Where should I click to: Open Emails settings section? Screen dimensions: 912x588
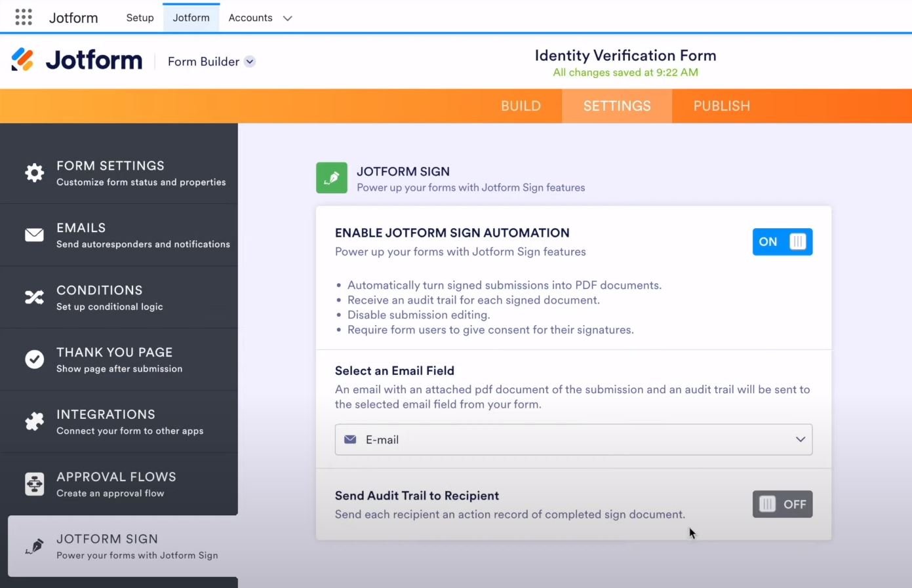coord(119,235)
